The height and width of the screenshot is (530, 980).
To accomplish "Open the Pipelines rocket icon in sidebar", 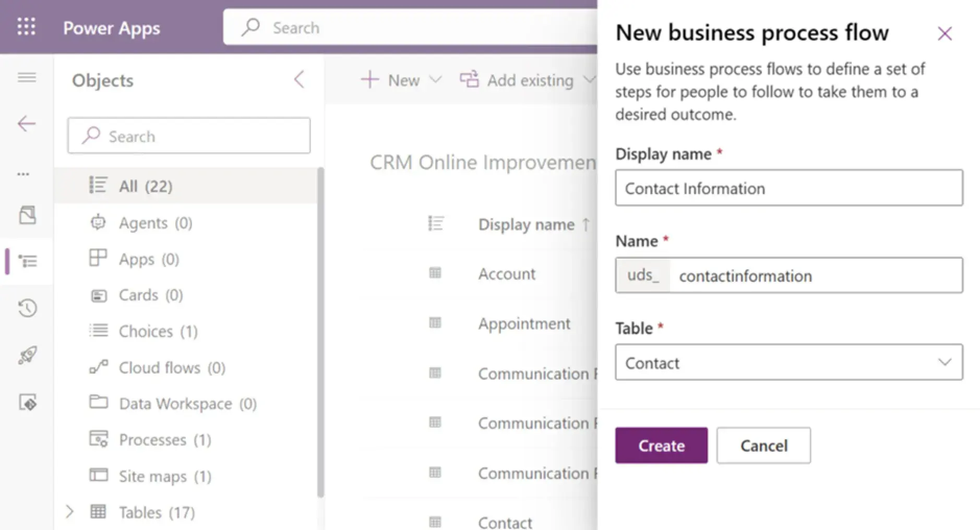I will tap(28, 355).
